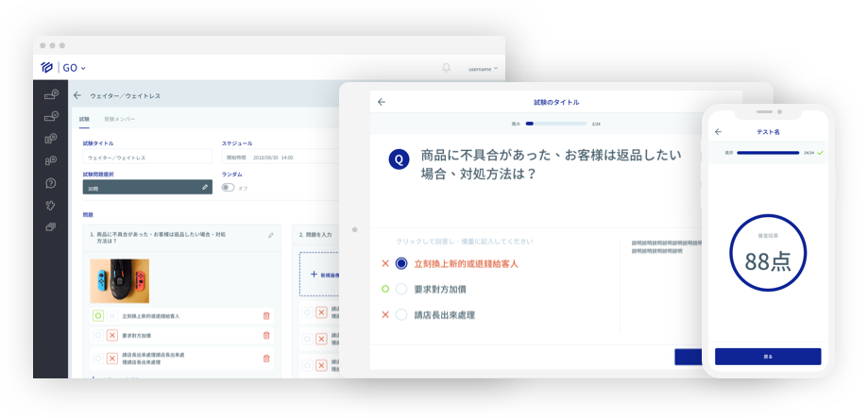The height and width of the screenshot is (418, 868).
Task: Expand the GO workspace dropdown
Action: click(x=74, y=68)
